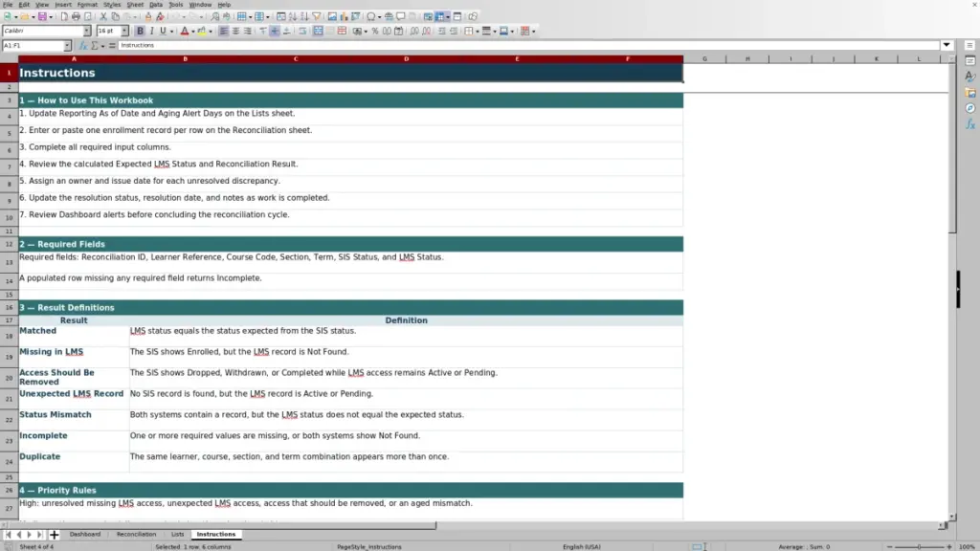Click the Function Wizard fx icon
Image resolution: width=980 pixels, height=551 pixels.
click(x=83, y=46)
